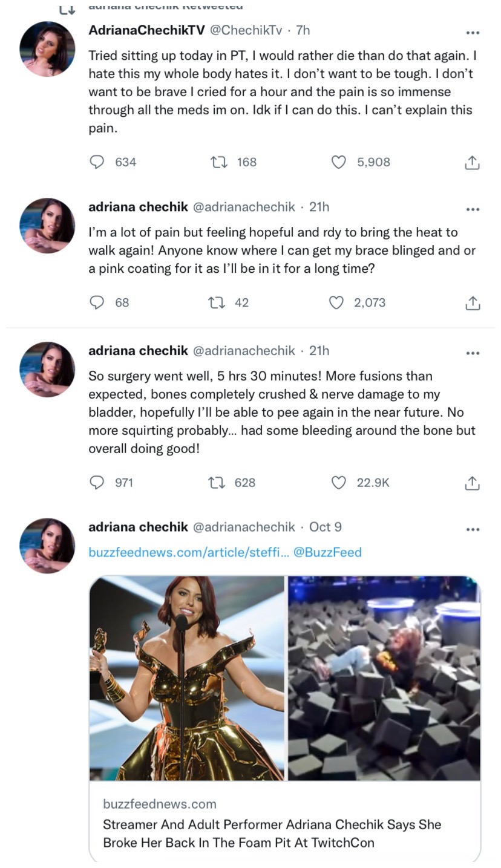Retweet the tweet with 628 retweets

pyautogui.click(x=217, y=483)
